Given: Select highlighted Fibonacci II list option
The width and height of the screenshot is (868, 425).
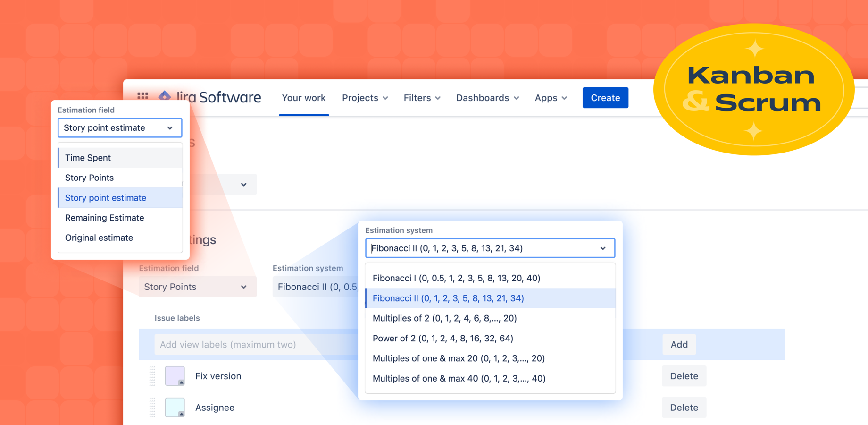Looking at the screenshot, I should 491,298.
